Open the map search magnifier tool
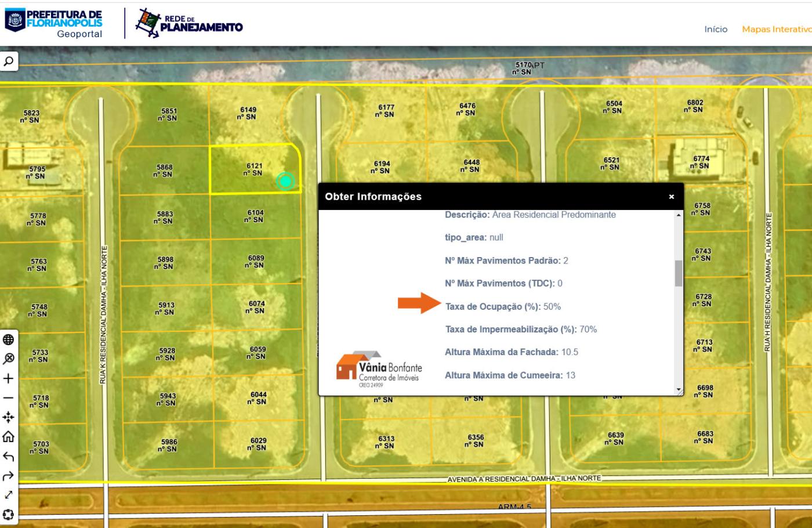812x528 pixels. (9, 62)
